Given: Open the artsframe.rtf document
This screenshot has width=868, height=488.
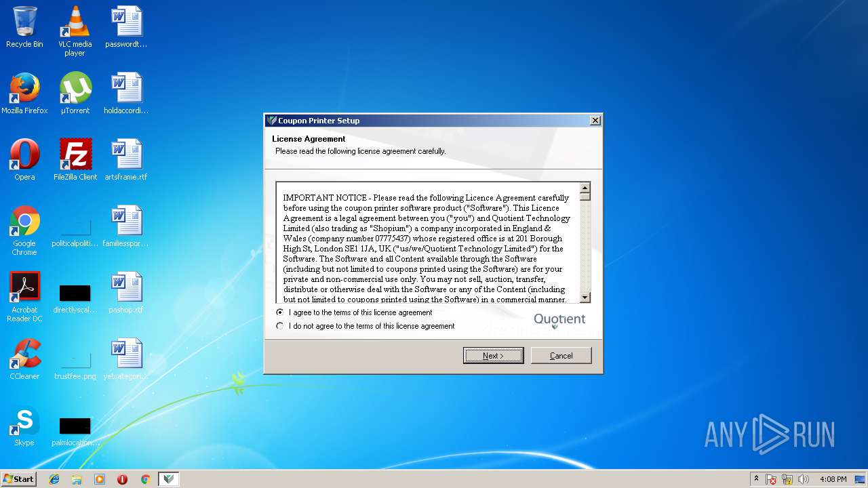Looking at the screenshot, I should [126, 160].
